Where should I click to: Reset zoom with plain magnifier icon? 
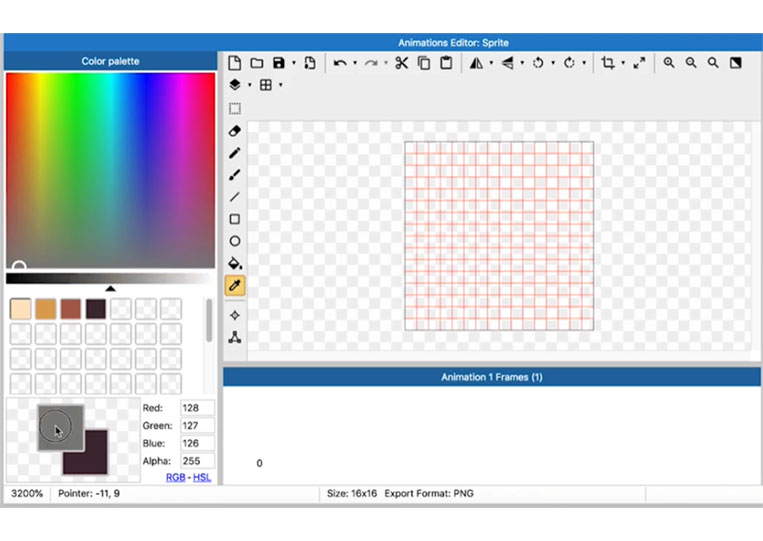(713, 63)
